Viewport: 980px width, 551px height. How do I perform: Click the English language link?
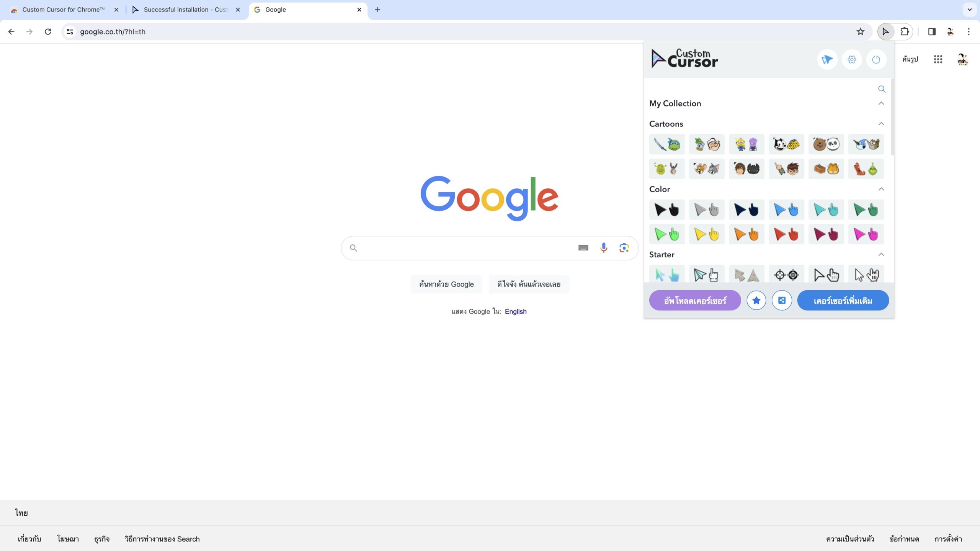515,311
